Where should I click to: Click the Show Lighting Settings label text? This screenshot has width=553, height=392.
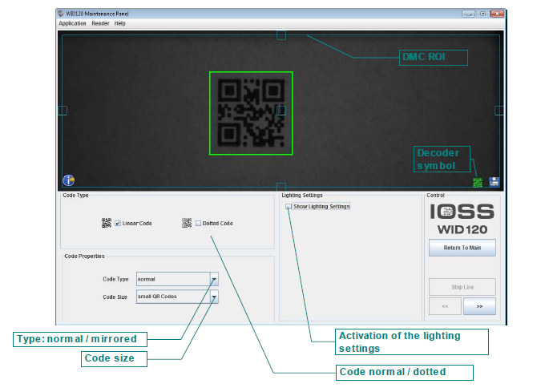point(321,206)
